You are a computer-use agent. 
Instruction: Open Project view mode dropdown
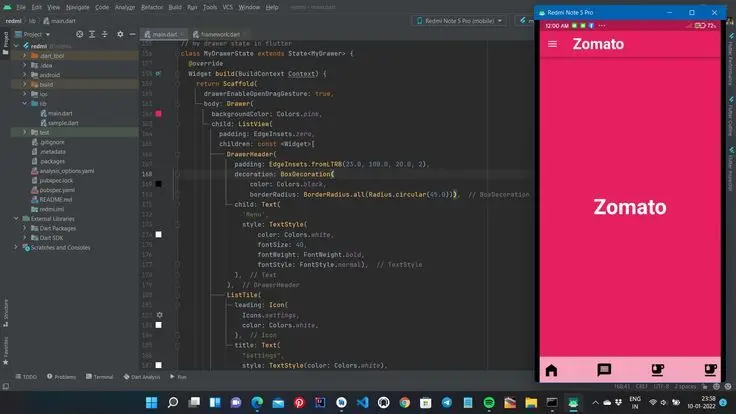coord(32,34)
